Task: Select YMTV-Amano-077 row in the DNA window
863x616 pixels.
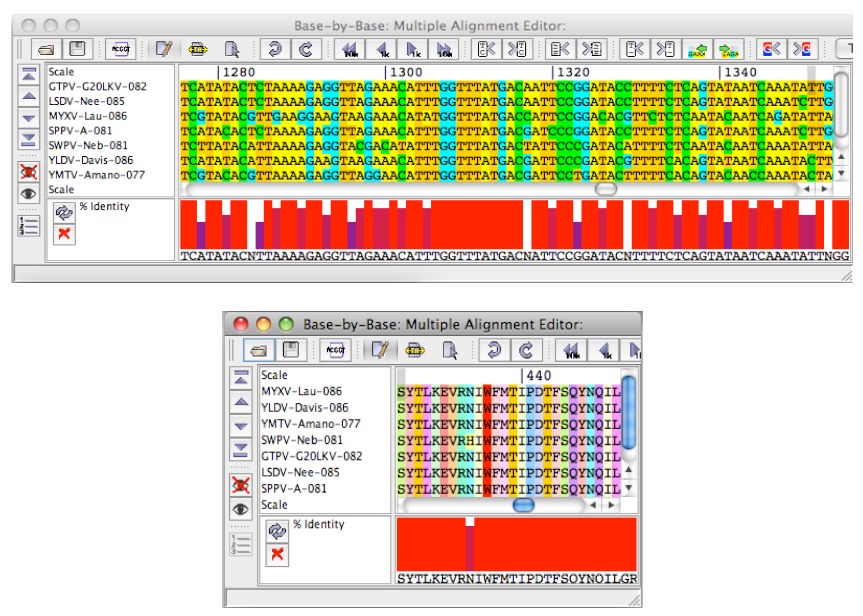Action: 96,175
